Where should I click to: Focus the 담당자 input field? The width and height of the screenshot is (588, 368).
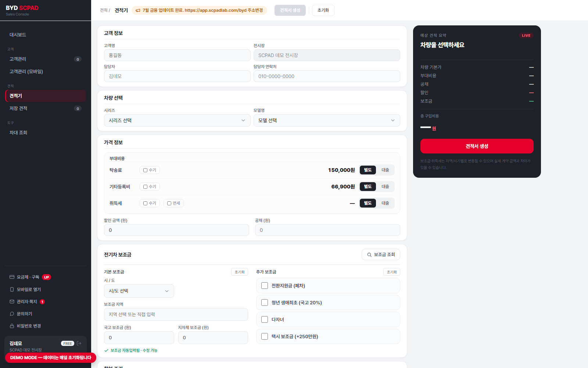177,76
